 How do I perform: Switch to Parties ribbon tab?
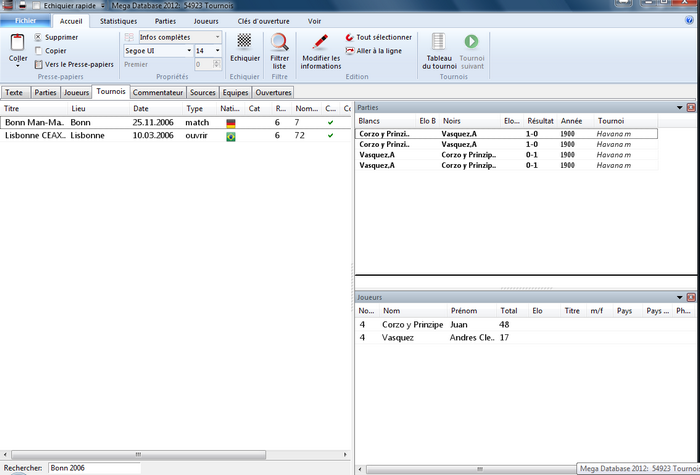click(165, 21)
